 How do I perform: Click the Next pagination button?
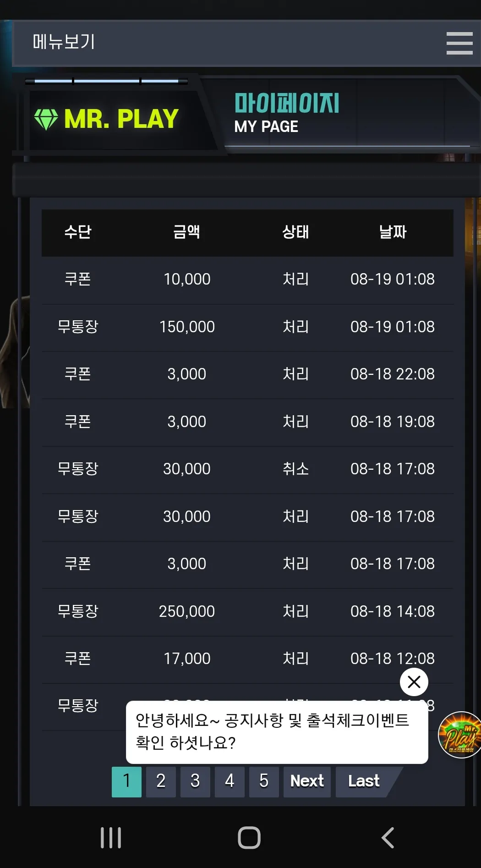click(x=307, y=782)
